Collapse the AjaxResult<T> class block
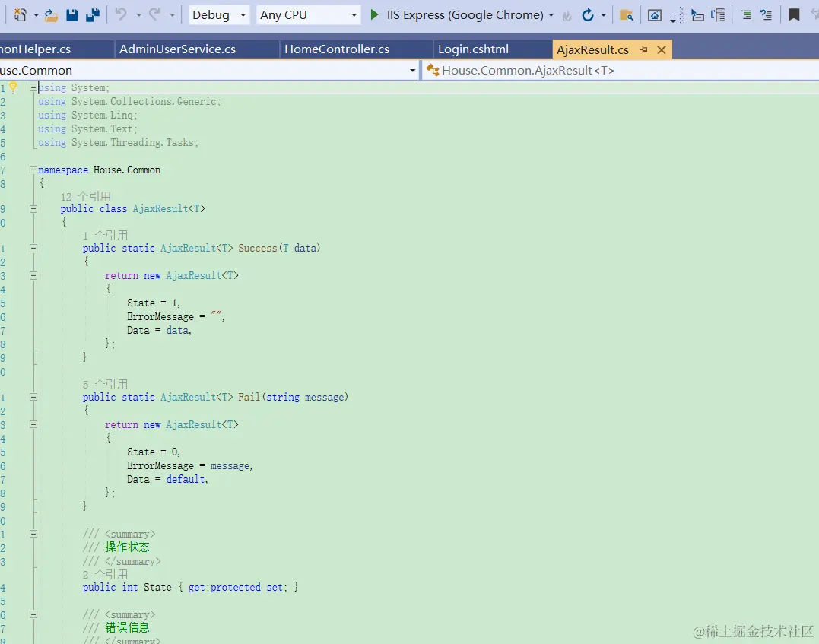The width and height of the screenshot is (819, 644). [x=33, y=209]
